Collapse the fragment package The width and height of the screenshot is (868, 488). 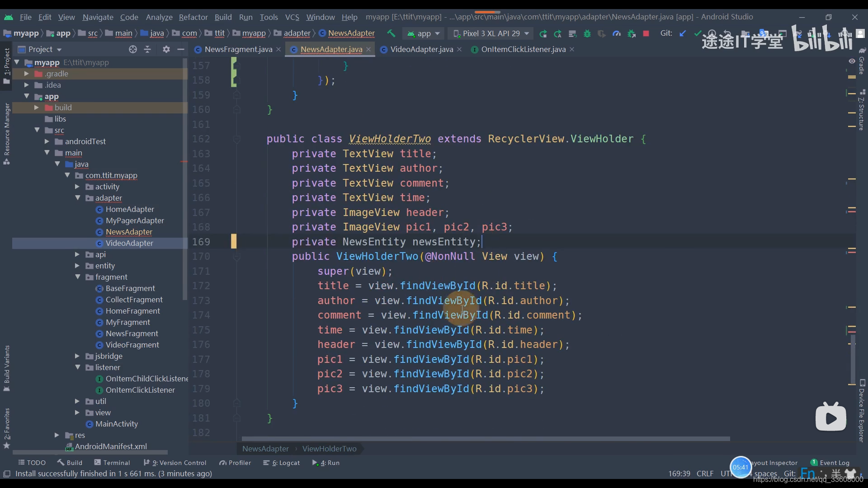(x=77, y=277)
